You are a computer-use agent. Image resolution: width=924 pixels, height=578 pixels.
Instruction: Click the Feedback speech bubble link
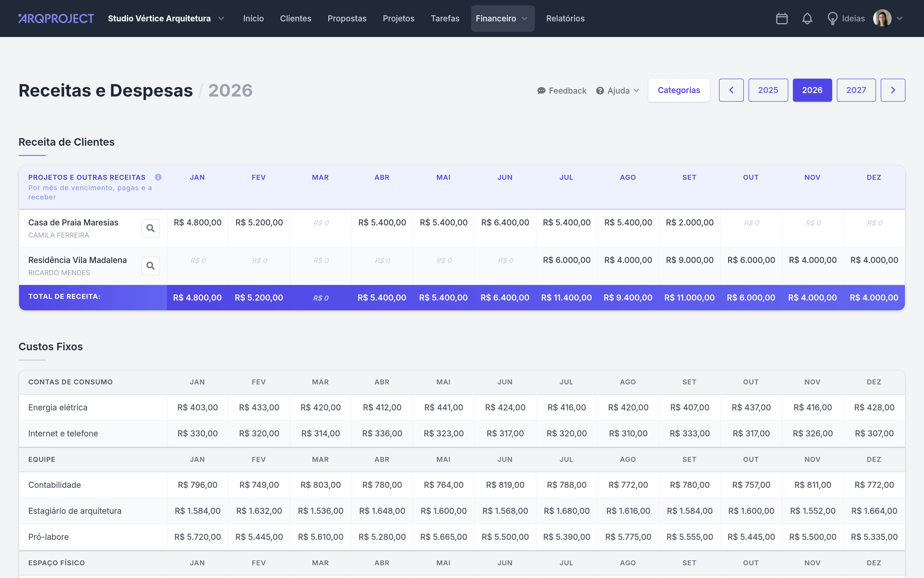[562, 90]
